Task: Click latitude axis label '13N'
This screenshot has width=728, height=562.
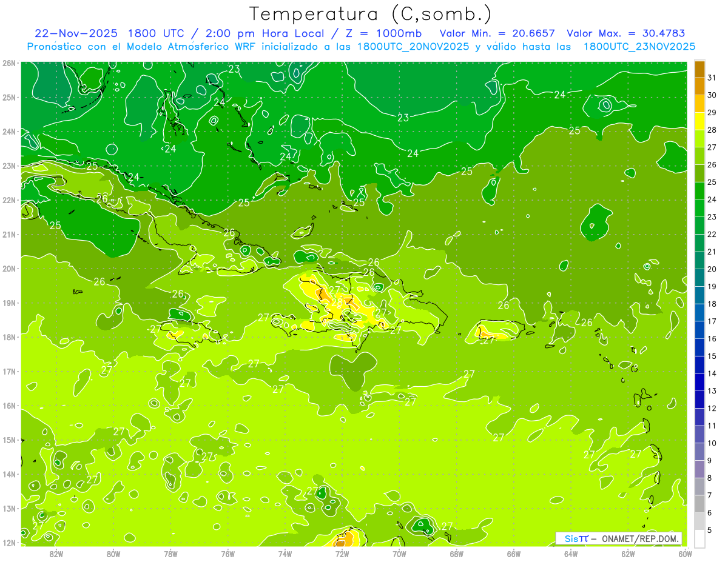Action: 8,508
